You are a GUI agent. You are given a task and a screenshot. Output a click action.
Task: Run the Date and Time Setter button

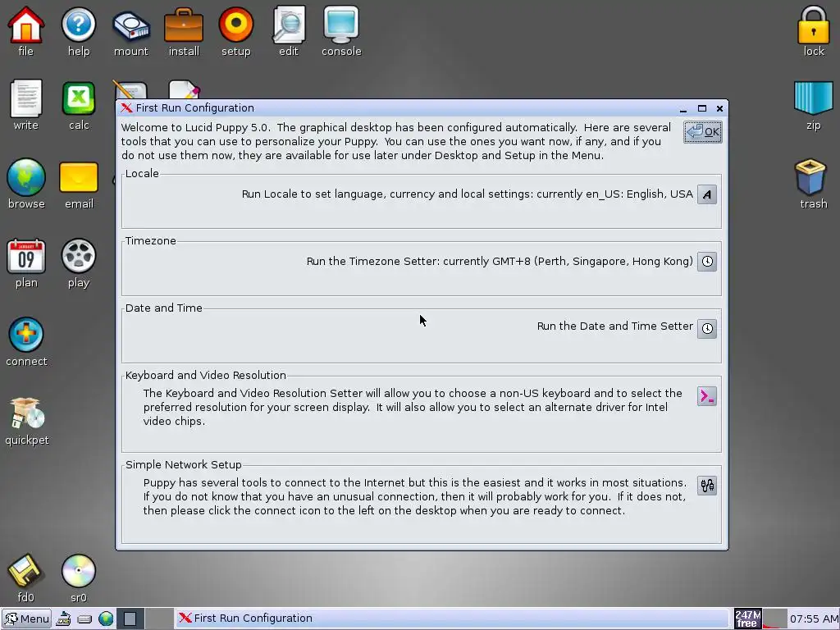[706, 328]
